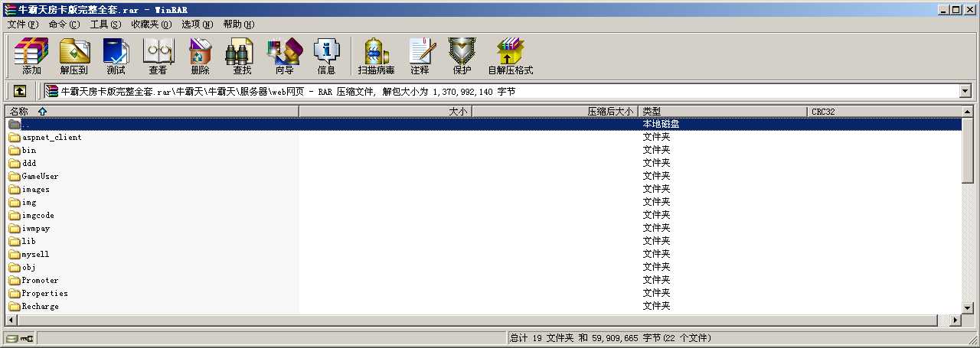Click horizontal scrollbar left arrow
This screenshot has width=980, height=348.
(x=12, y=320)
